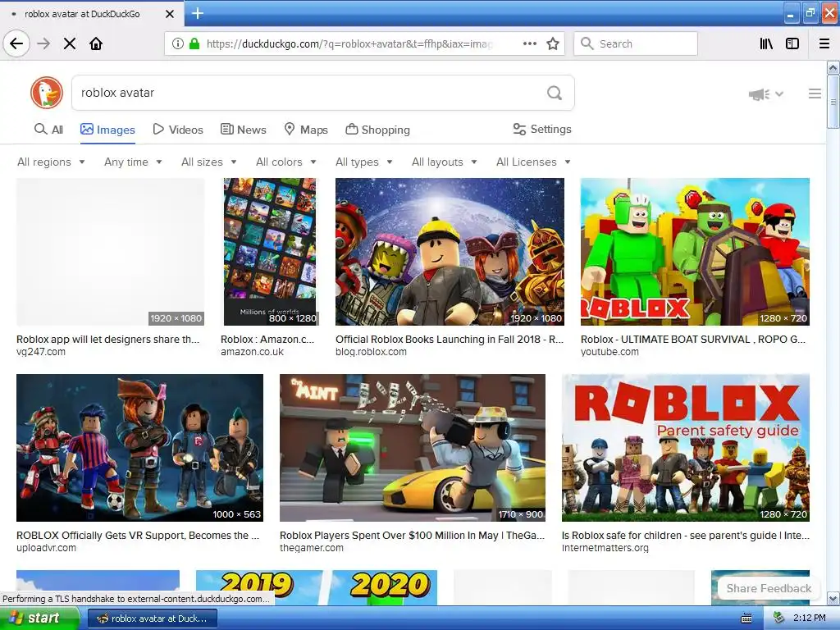Click the amazon.co.uk source link
840x630 pixels.
(x=253, y=352)
